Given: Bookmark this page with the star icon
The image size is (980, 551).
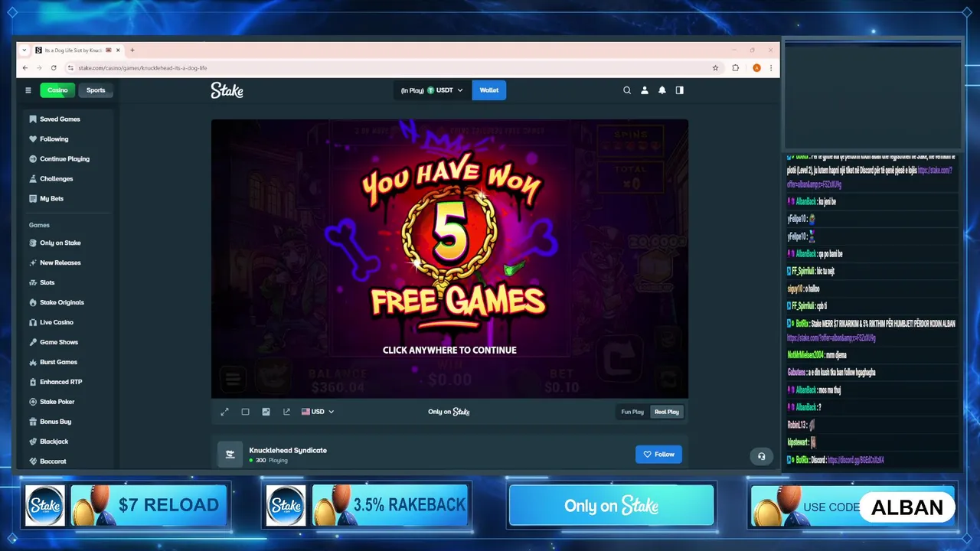Looking at the screenshot, I should pos(716,67).
